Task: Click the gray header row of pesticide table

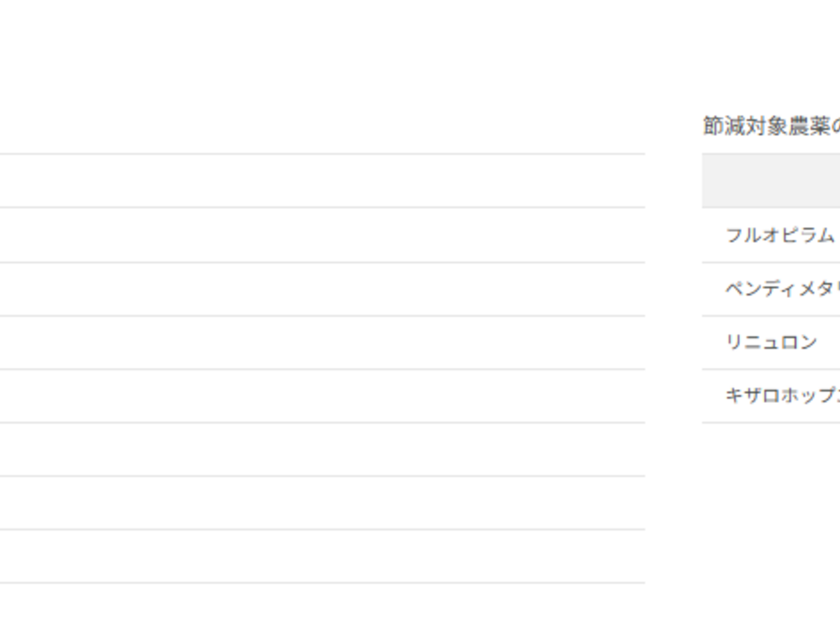Action: point(771,181)
